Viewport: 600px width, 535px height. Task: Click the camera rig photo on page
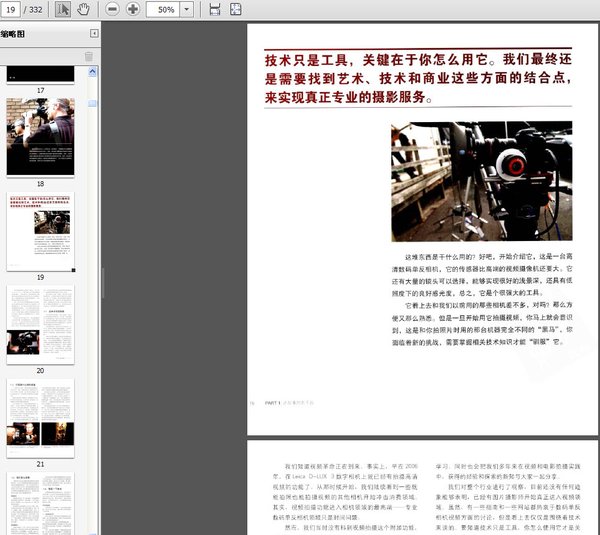[481, 181]
